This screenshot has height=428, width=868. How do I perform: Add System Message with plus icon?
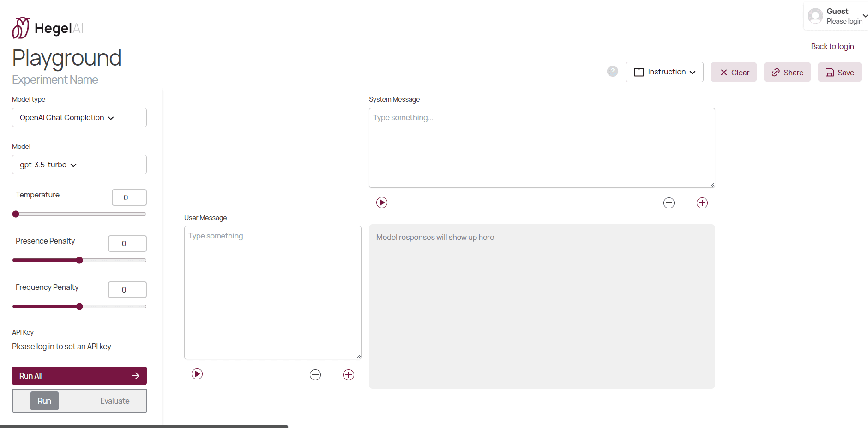point(702,203)
